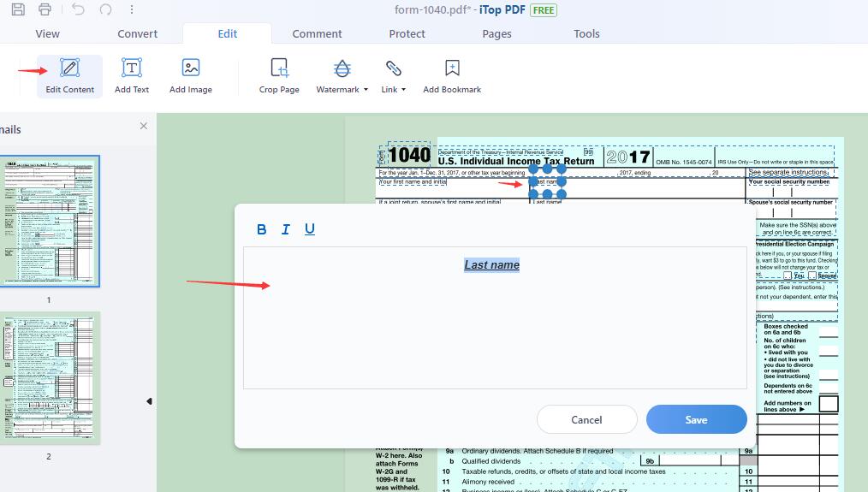Image resolution: width=868 pixels, height=492 pixels.
Task: Toggle Italic formatting in the text dialog
Action: pyautogui.click(x=286, y=229)
